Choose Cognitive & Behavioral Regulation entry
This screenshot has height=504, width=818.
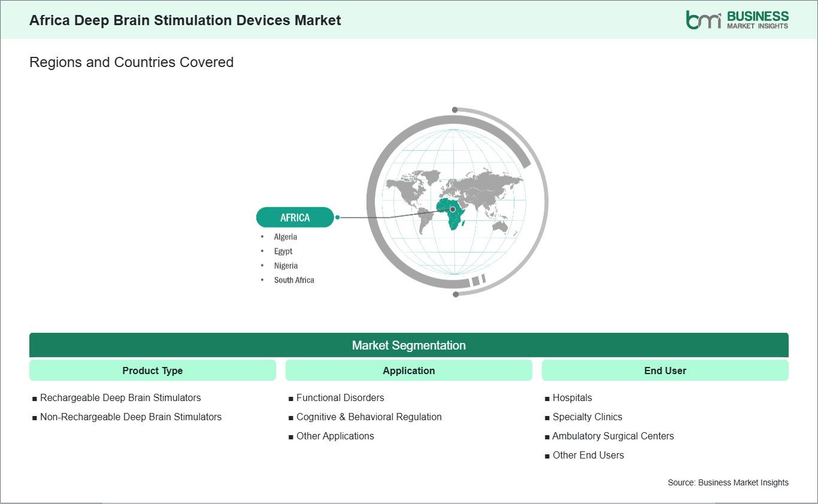[365, 417]
